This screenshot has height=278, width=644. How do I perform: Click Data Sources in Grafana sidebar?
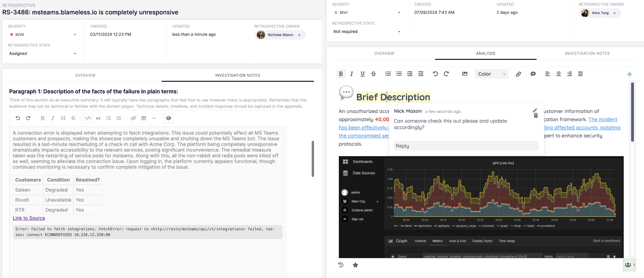(x=359, y=173)
